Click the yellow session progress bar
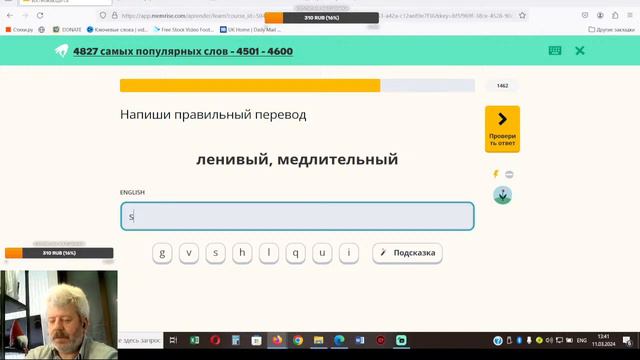 [x=297, y=86]
